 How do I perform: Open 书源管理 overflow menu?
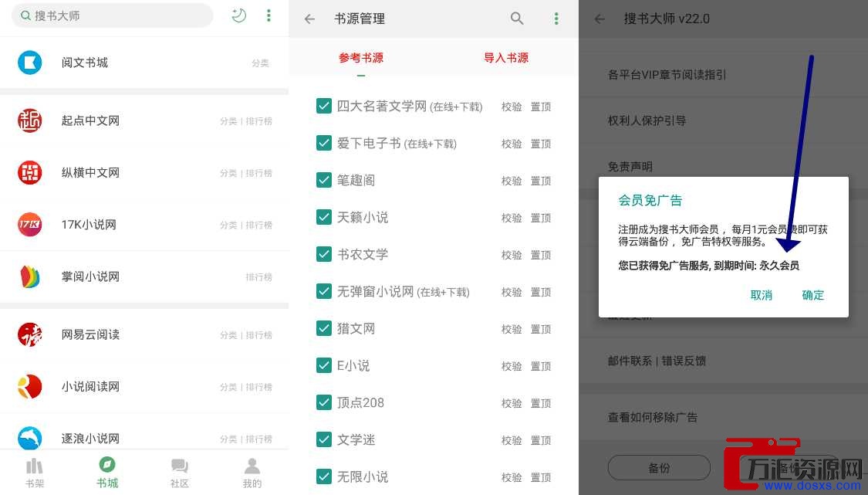[556, 19]
